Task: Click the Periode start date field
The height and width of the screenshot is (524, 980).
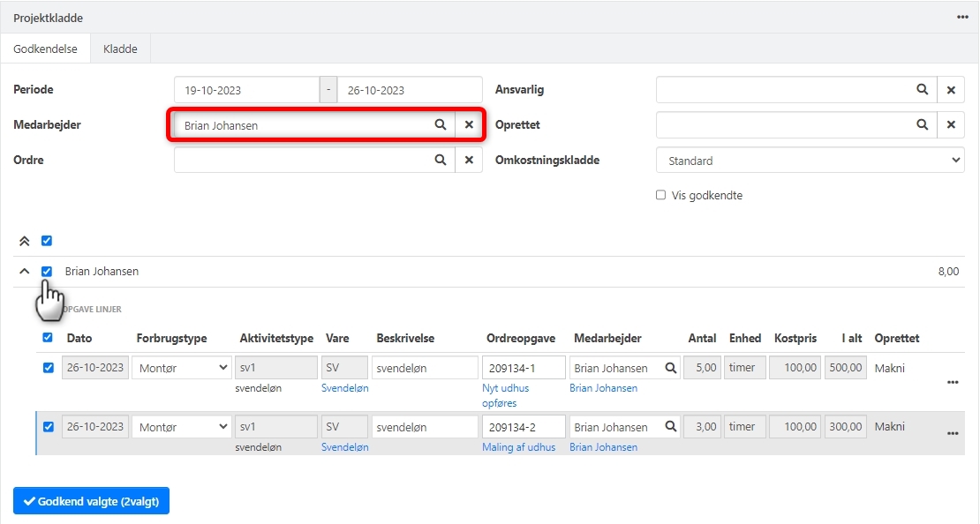Action: pyautogui.click(x=246, y=90)
